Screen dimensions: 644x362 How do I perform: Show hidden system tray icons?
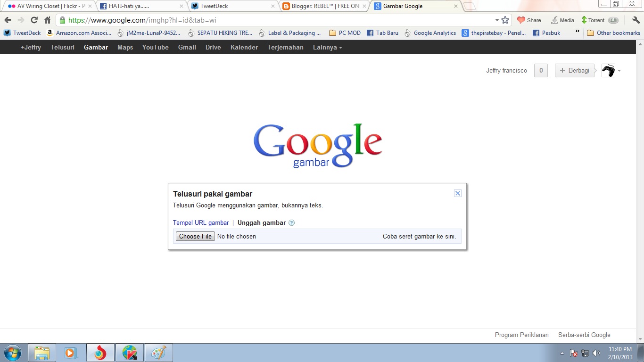562,353
